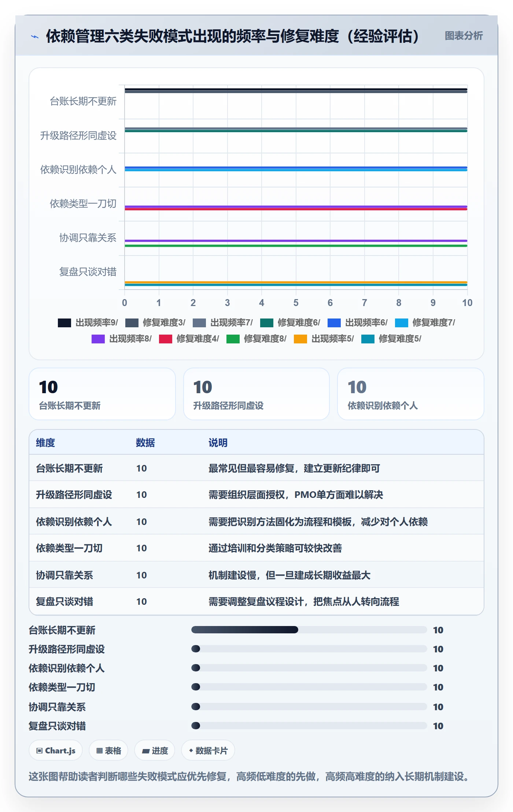Image resolution: width=513 pixels, height=812 pixels.
Task: Click progress bar for 协调只靠关系
Action: coord(309,707)
